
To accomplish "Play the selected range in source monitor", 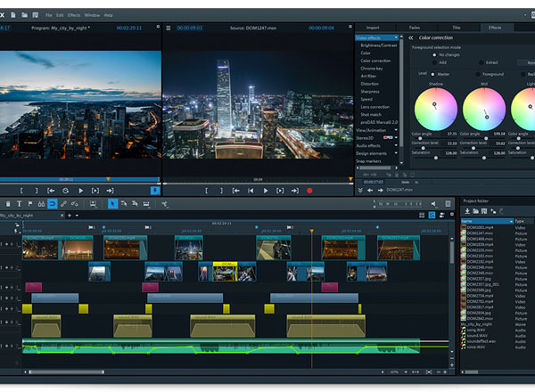I will pyautogui.click(x=280, y=191).
